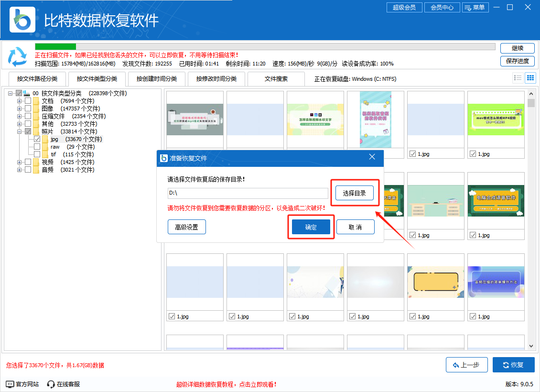Check the raw folder checkbox
This screenshot has width=540, height=392.
click(37, 147)
